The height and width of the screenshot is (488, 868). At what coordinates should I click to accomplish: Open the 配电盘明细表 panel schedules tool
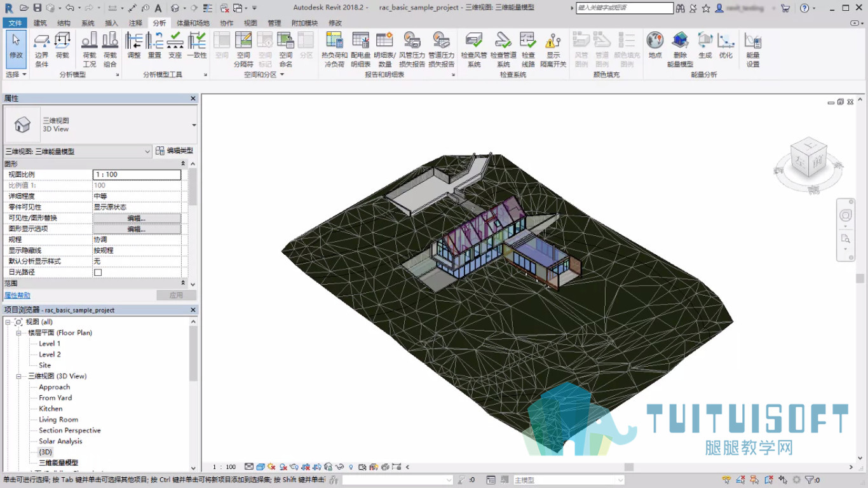[x=360, y=50]
